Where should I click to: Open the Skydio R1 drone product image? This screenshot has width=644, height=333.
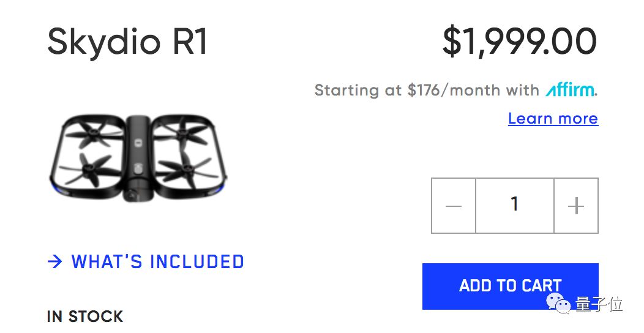tap(139, 157)
